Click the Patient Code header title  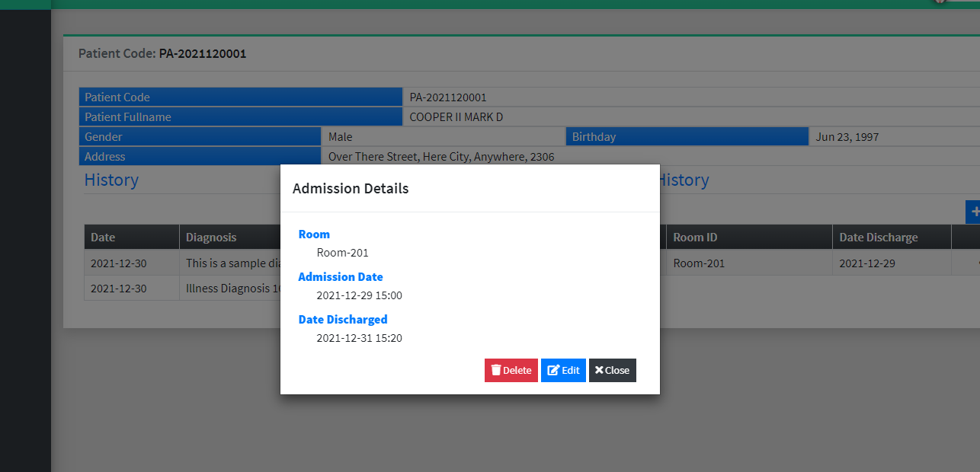[x=162, y=54]
